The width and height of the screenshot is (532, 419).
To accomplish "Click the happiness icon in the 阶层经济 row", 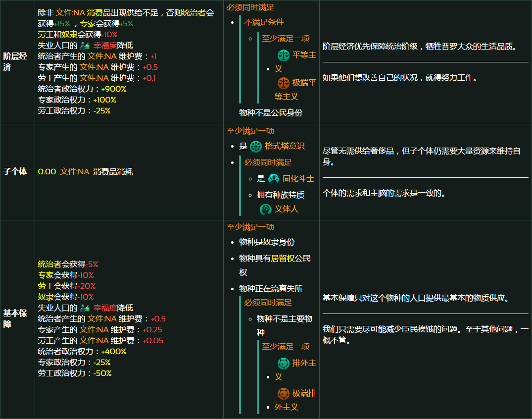I will (x=85, y=45).
